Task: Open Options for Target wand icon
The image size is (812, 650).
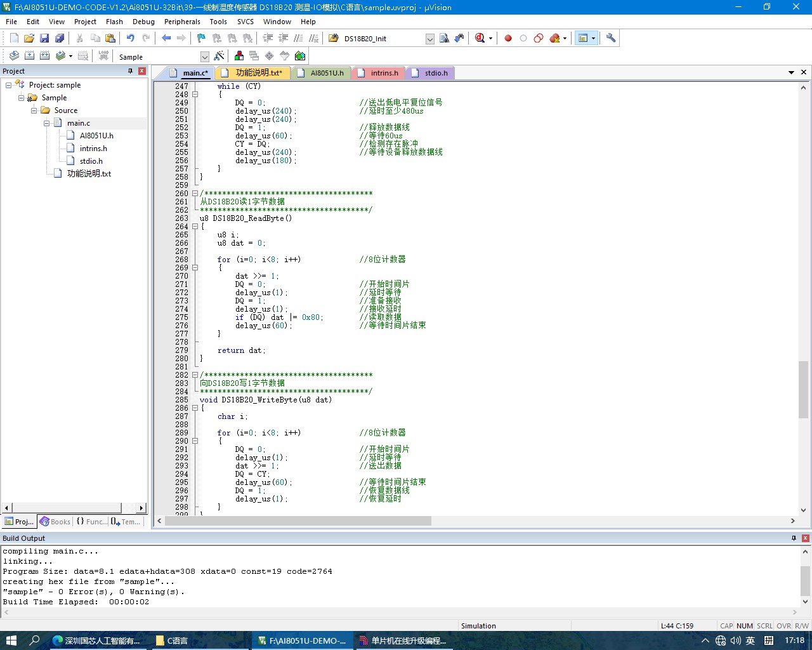Action: tap(219, 56)
